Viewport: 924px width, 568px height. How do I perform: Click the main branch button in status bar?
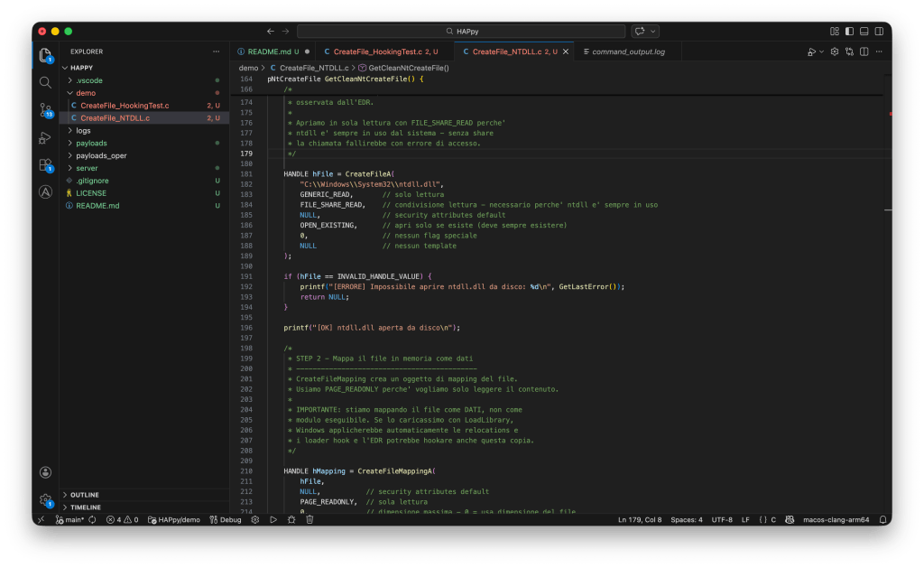coord(70,520)
